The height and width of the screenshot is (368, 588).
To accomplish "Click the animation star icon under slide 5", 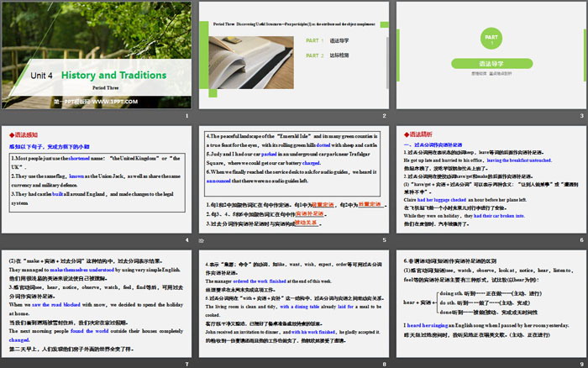I will click(x=202, y=240).
